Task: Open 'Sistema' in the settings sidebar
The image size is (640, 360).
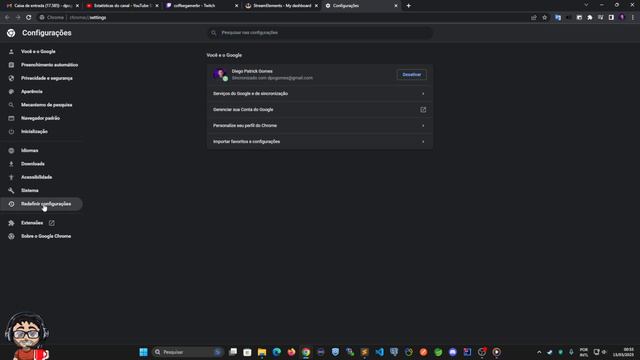Action: point(30,190)
